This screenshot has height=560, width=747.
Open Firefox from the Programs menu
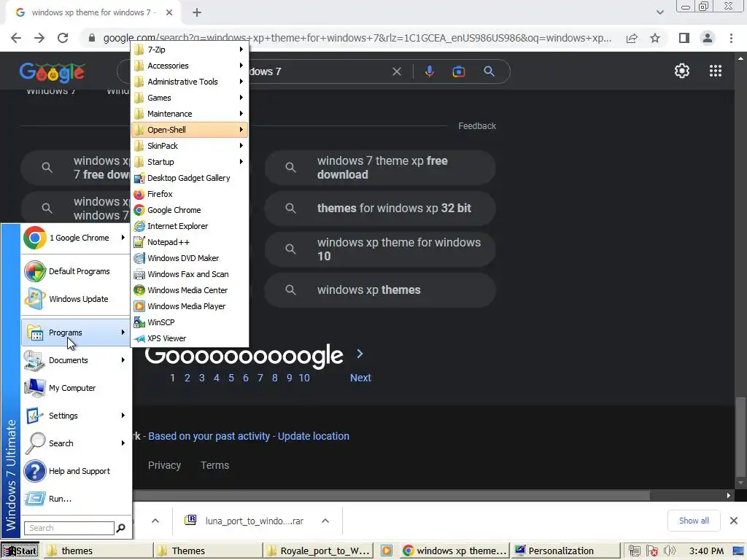click(x=190, y=194)
